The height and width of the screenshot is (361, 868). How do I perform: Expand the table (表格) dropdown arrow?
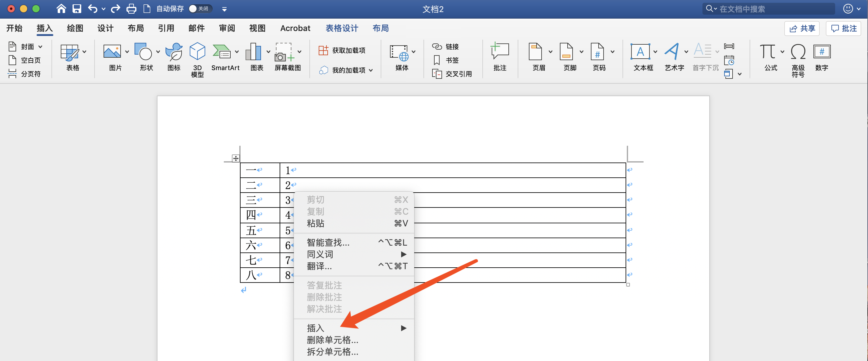pyautogui.click(x=85, y=52)
